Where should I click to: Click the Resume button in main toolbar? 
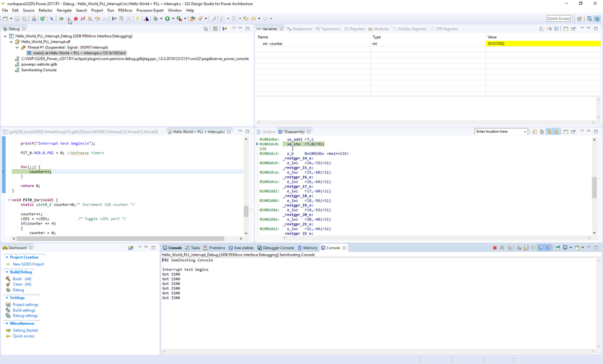[61, 19]
